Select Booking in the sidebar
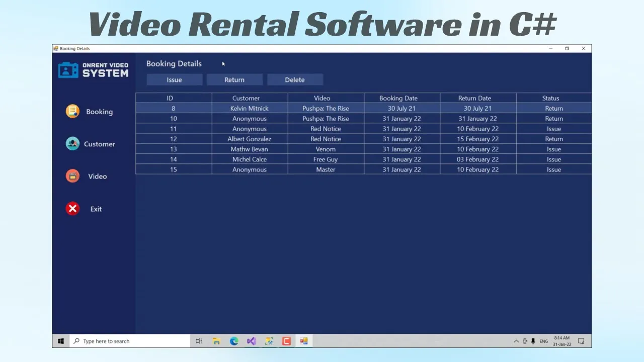Image resolution: width=644 pixels, height=362 pixels. pyautogui.click(x=99, y=112)
